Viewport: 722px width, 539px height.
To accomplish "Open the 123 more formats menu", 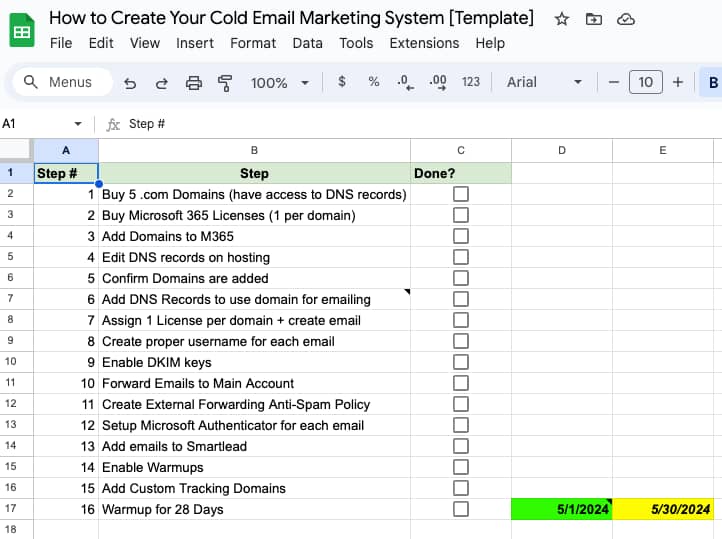I will pyautogui.click(x=471, y=82).
